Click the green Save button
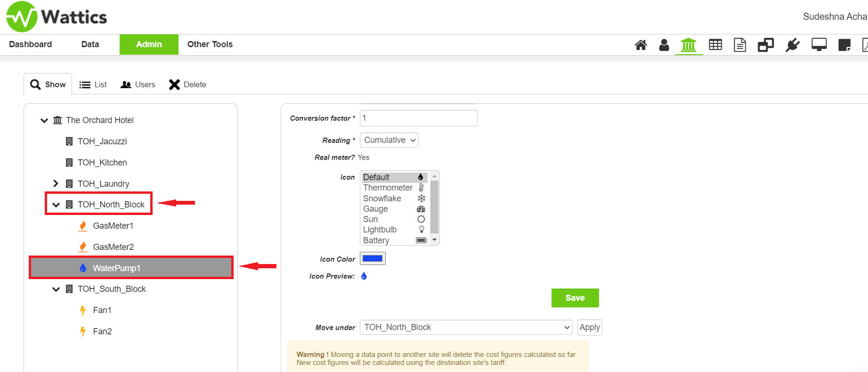The width and height of the screenshot is (868, 372). pyautogui.click(x=575, y=298)
